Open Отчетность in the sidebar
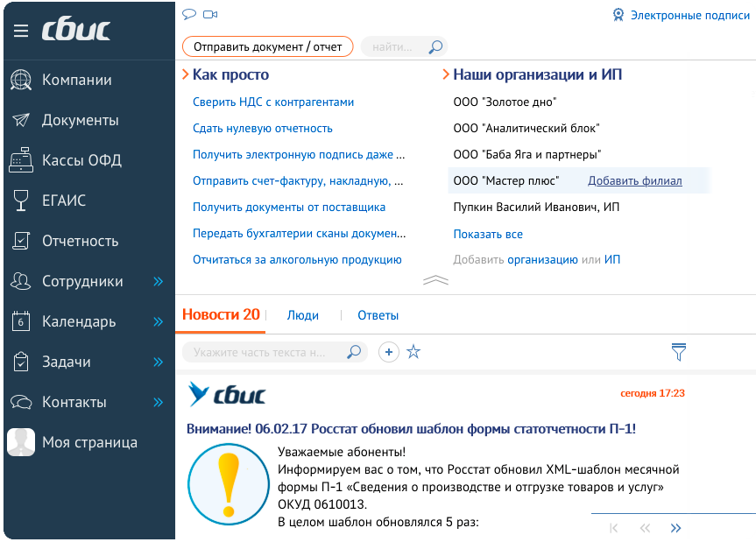Screen dimensions: 756x542 coord(80,241)
